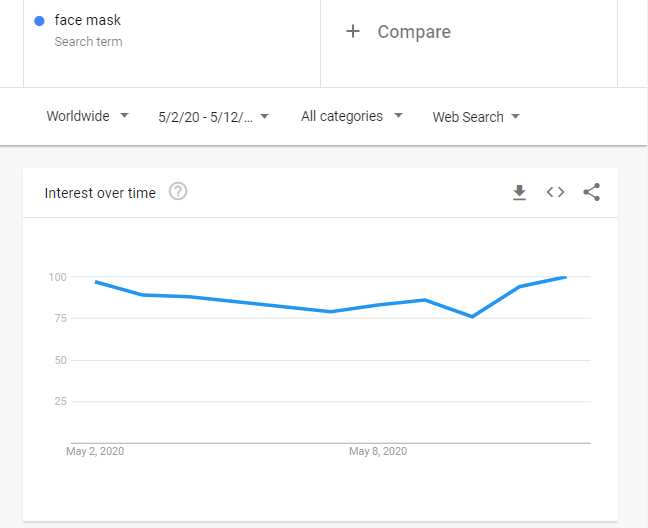
Task: Click the blue dot next to face mask
Action: (x=39, y=21)
